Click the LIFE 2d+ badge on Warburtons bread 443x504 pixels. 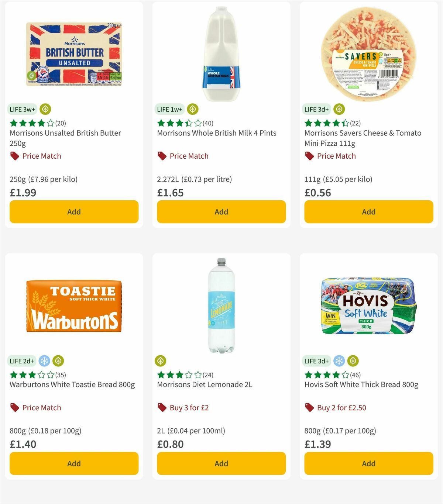click(22, 361)
